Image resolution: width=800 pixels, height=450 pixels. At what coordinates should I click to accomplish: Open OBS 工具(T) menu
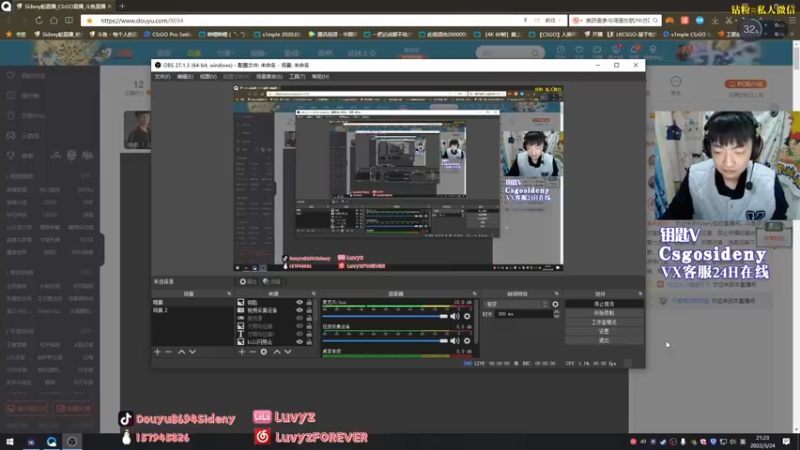pos(297,77)
